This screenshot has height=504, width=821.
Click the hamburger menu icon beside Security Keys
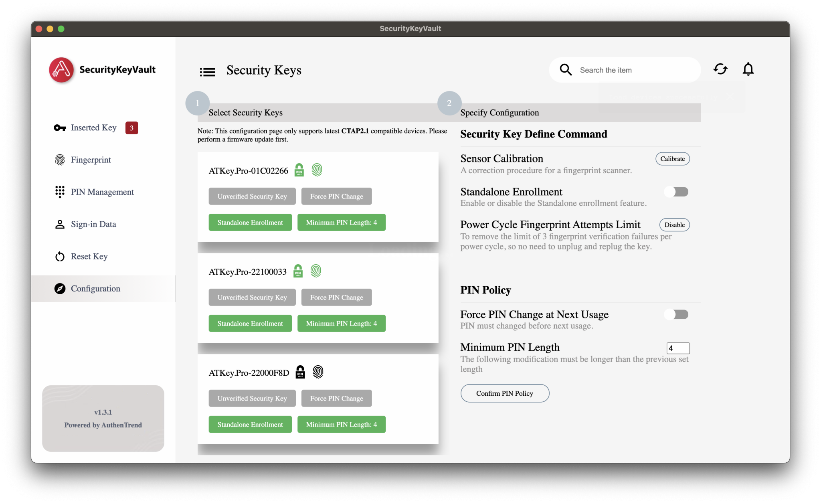point(207,72)
